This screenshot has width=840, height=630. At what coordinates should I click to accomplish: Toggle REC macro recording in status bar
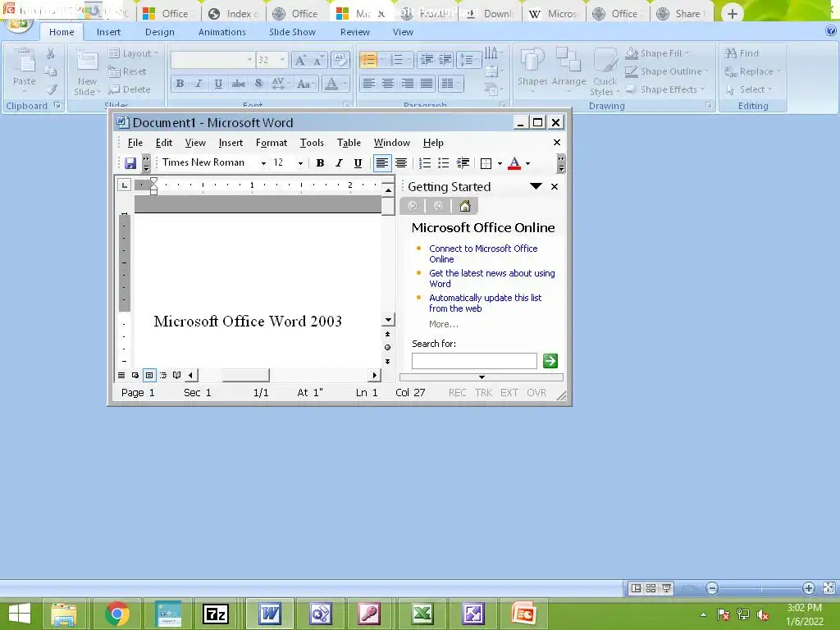(458, 393)
